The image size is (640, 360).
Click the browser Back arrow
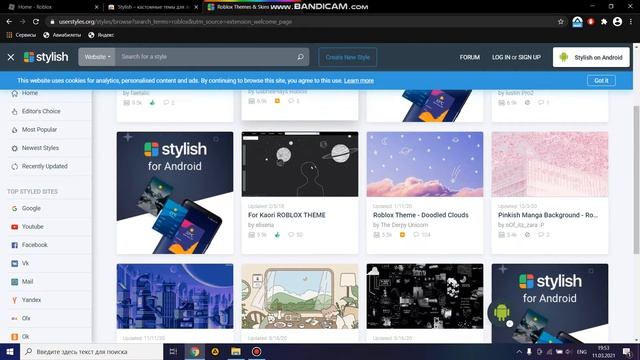coord(9,22)
